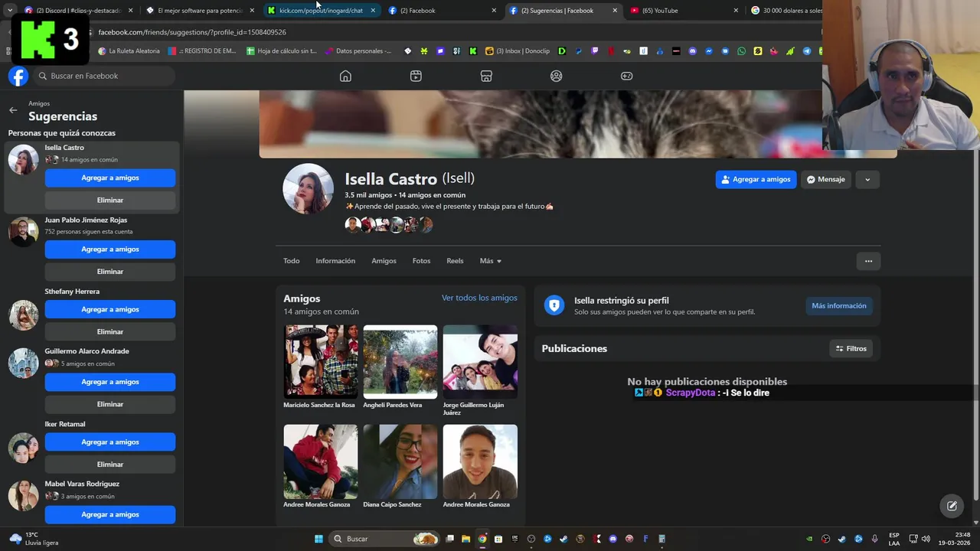Open Steam from the taskbar
Screen dimensions: 980x551
(563, 539)
